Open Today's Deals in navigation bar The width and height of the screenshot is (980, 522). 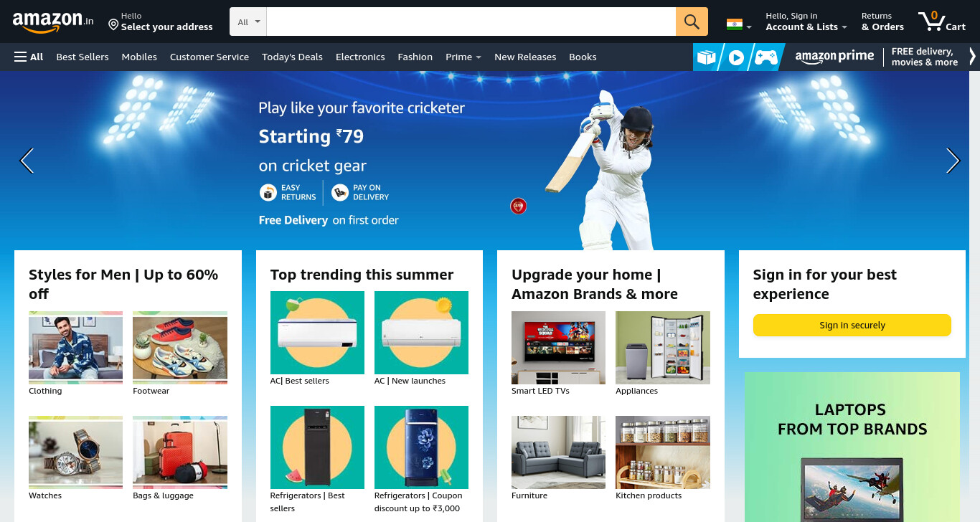click(x=292, y=57)
